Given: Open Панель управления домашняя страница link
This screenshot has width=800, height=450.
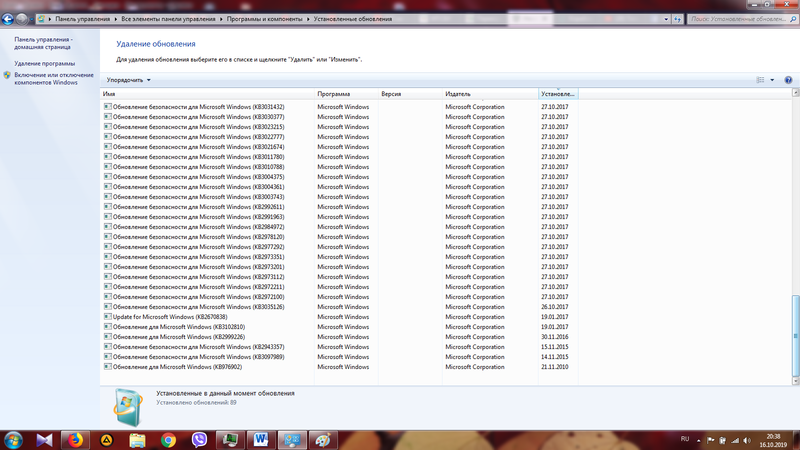Looking at the screenshot, I should 43,43.
